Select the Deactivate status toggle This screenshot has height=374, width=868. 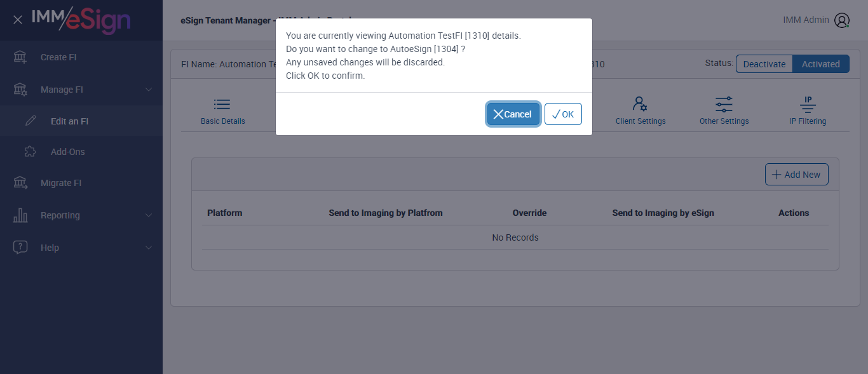coord(764,64)
